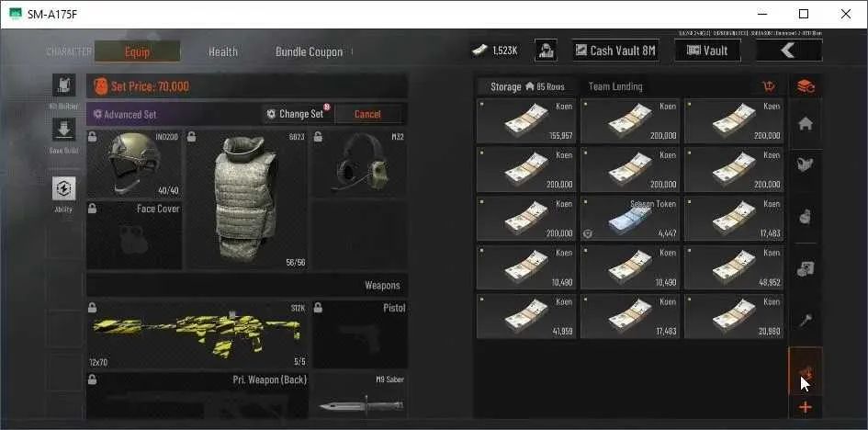
Task: Select the Pri. Weapon (Back) slot
Action: point(197,395)
